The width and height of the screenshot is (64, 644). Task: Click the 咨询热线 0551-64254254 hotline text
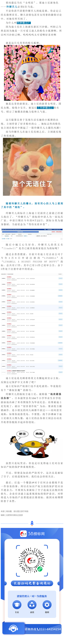[x=43, y=629]
